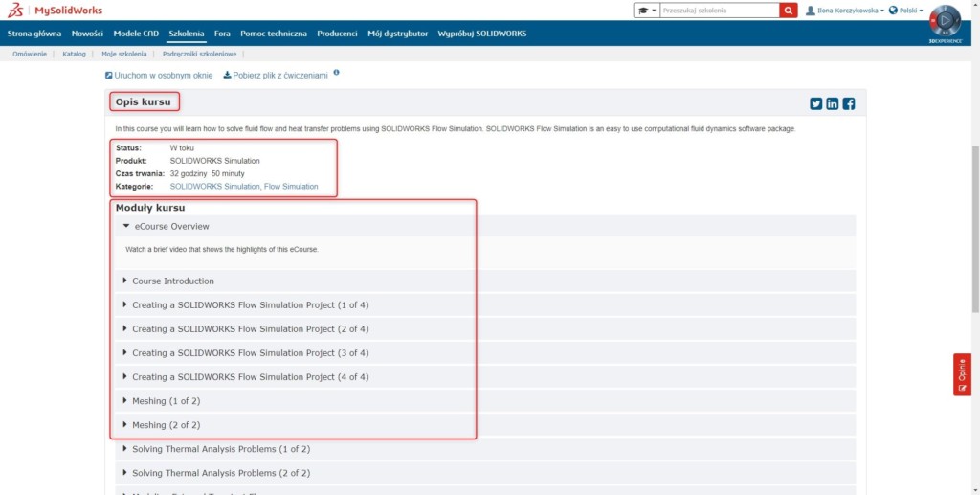Open the Fora menu item
The width and height of the screenshot is (980, 495).
222,34
